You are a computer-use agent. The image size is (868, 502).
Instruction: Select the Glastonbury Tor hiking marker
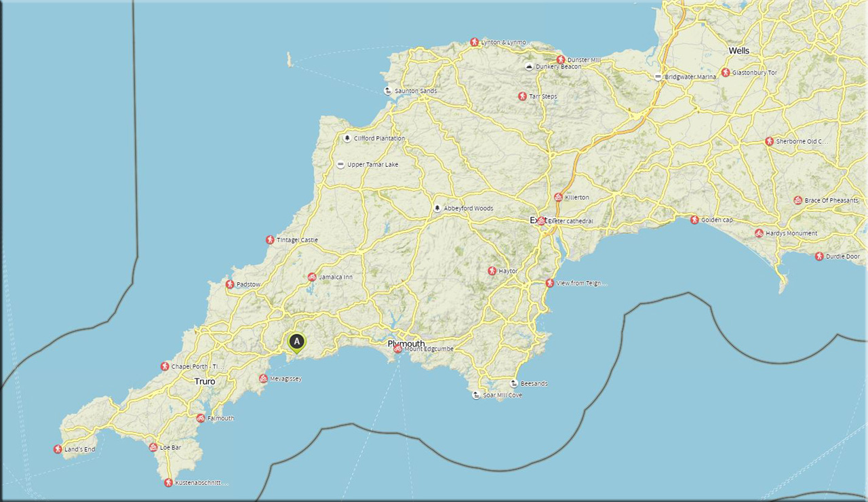[726, 73]
